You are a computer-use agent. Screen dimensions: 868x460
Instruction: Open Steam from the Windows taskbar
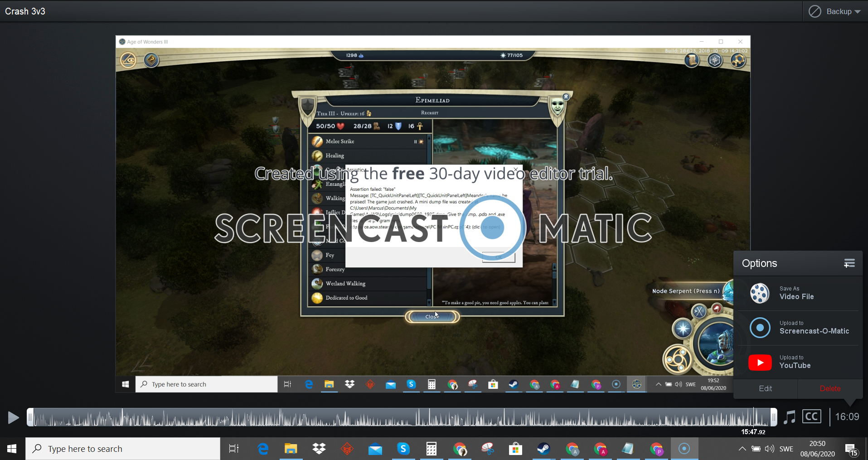[543, 449]
